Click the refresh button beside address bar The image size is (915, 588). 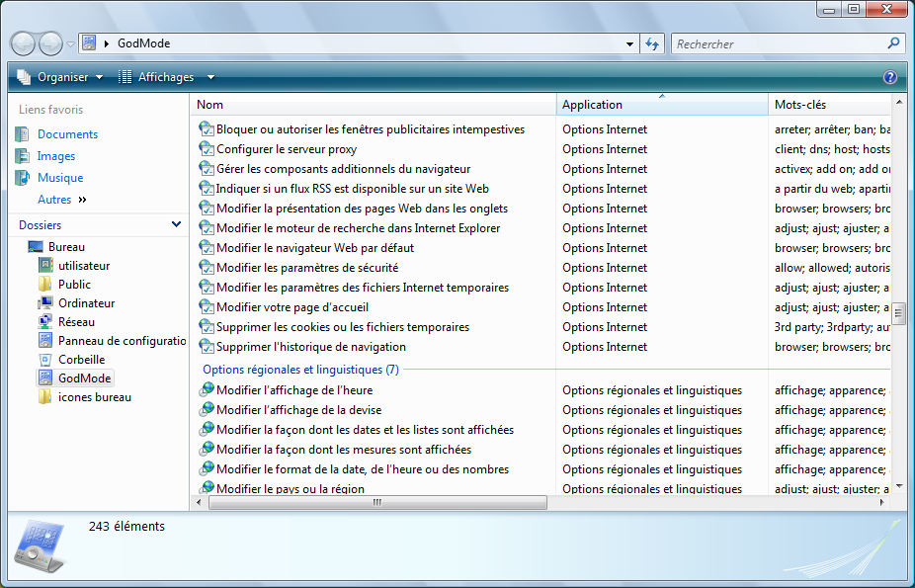click(652, 43)
